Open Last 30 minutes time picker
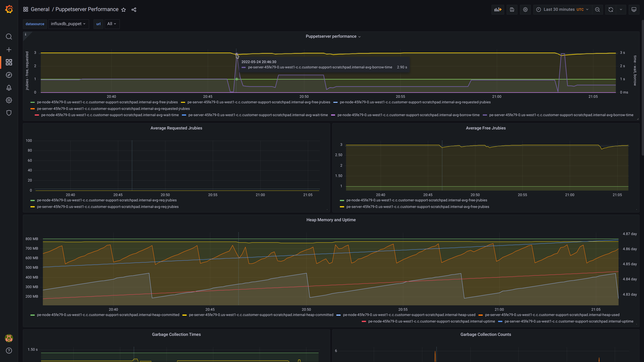 [562, 10]
